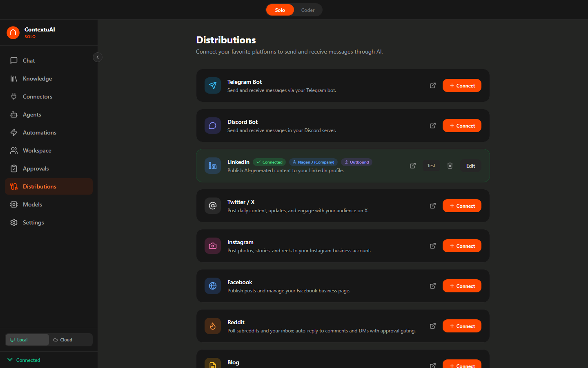Connect the Instagram account
This screenshot has width=588, height=368.
coord(462,246)
